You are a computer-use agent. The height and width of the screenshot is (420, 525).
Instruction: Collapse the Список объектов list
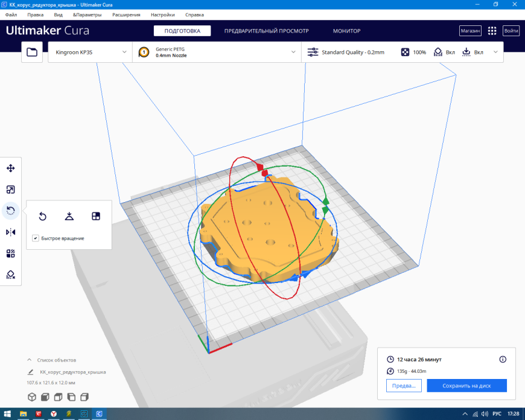(30, 360)
